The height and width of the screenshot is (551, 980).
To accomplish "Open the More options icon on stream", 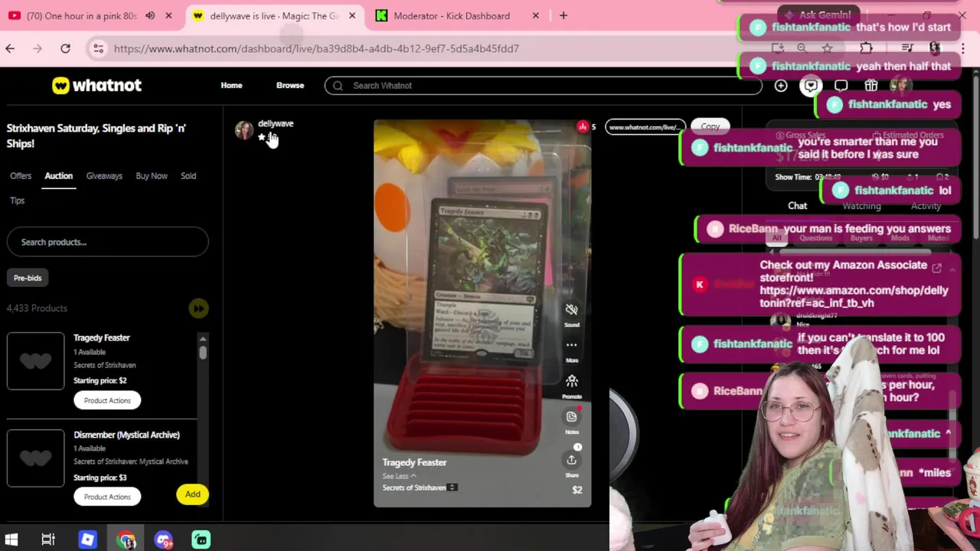I will [571, 345].
